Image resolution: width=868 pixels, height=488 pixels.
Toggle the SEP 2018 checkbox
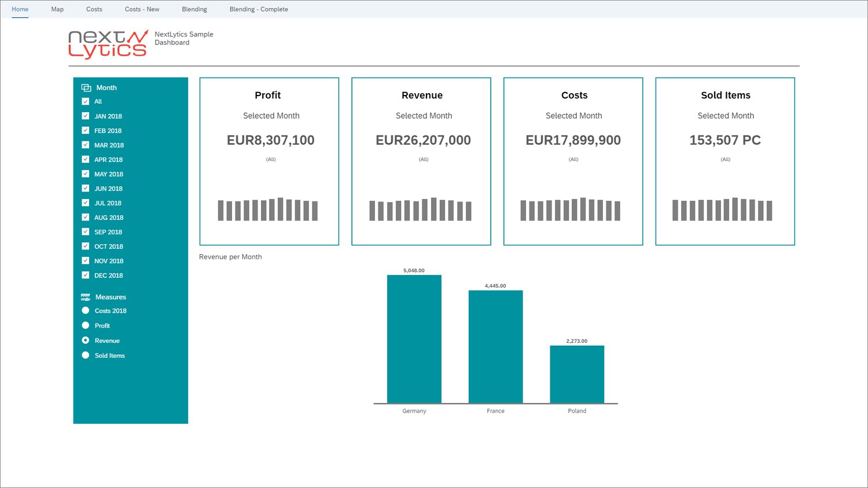[x=85, y=232]
